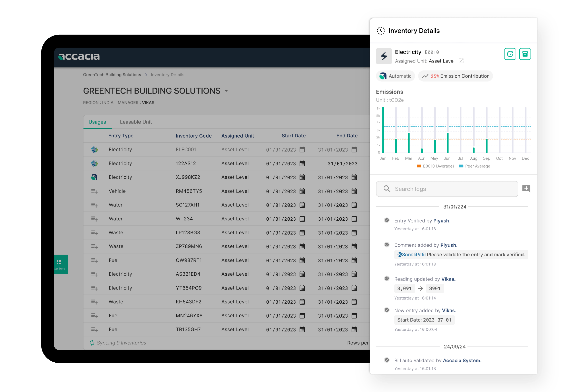Open end date calendar for LP123BG3 row
This screenshot has width=588, height=392.
pos(354,233)
